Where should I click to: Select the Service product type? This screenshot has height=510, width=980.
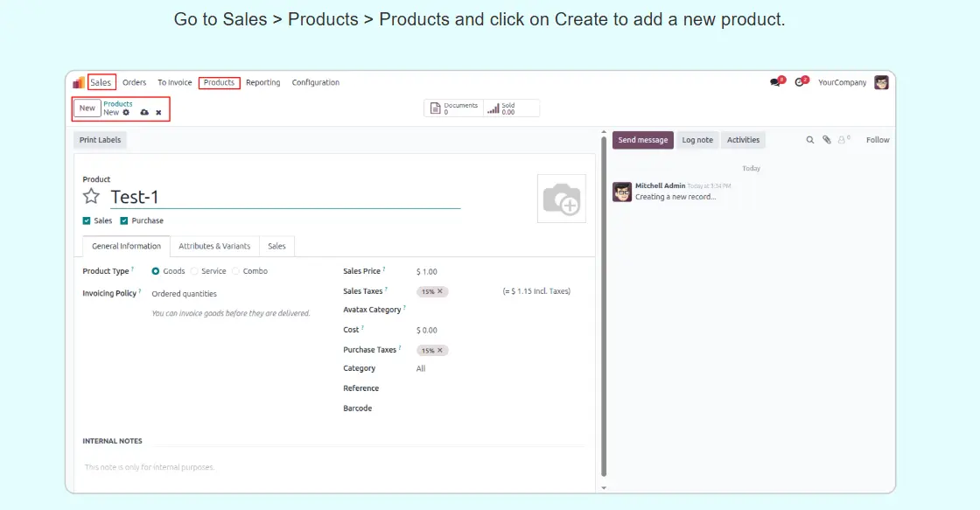pyautogui.click(x=195, y=271)
